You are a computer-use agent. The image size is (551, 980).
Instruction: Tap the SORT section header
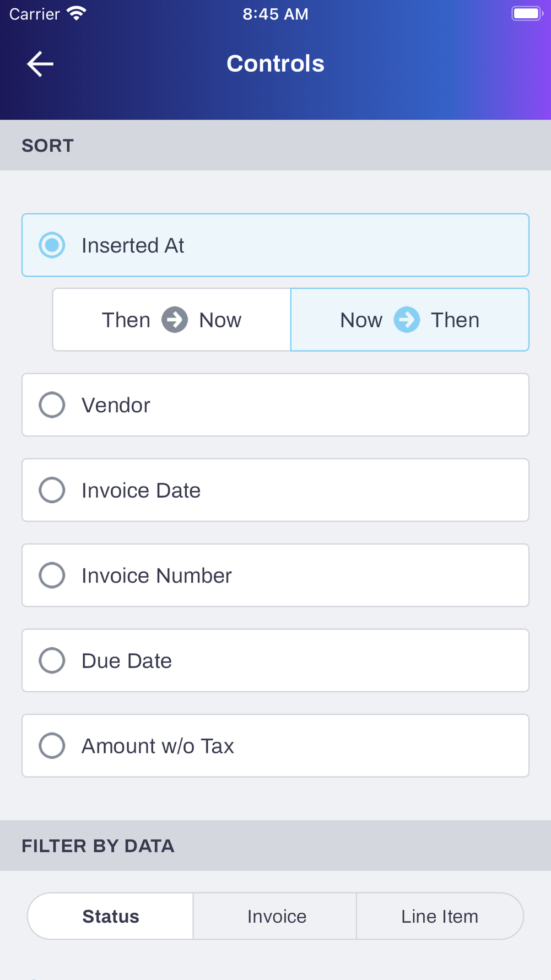[x=48, y=146]
